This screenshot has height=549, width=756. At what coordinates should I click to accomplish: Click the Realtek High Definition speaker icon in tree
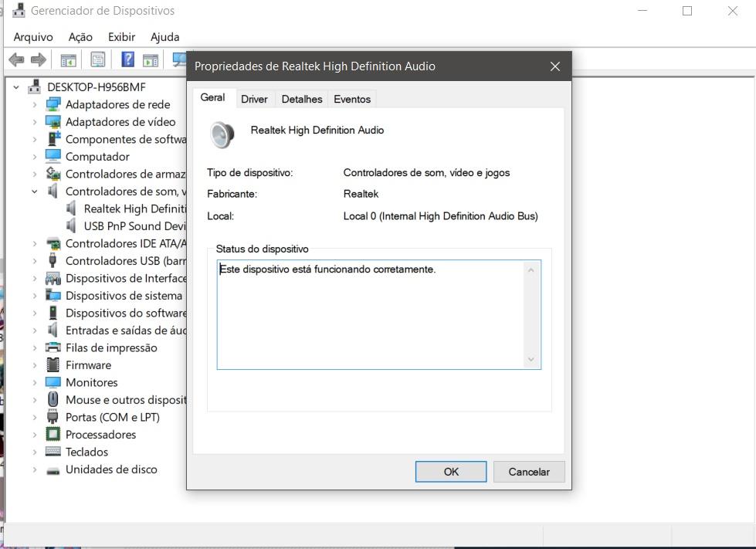[71, 208]
